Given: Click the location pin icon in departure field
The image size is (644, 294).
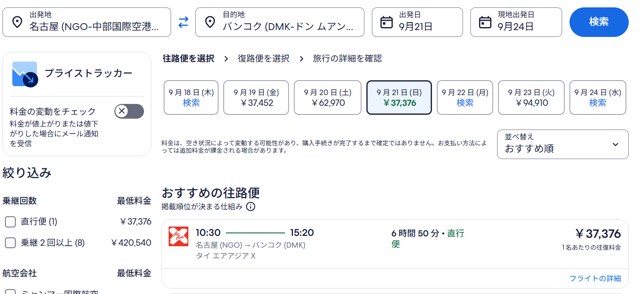Looking at the screenshot, I should [17, 22].
